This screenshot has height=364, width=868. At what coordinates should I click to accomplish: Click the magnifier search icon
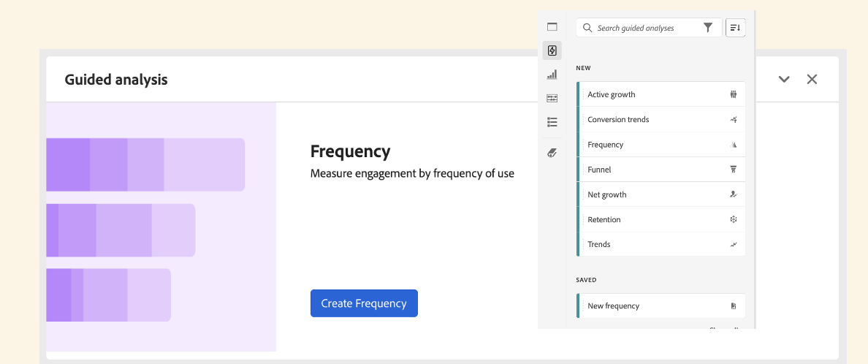[x=588, y=28]
